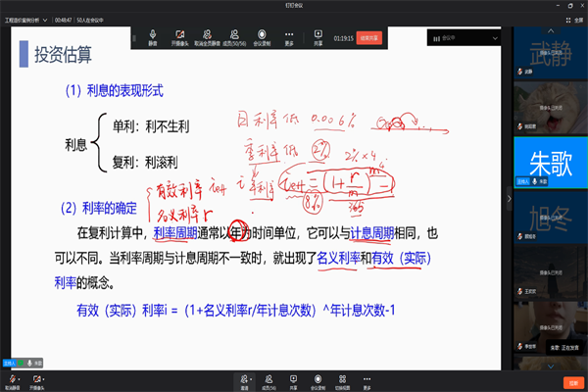
Task: Click muted mic icon on cat tile
Action: [520, 126]
